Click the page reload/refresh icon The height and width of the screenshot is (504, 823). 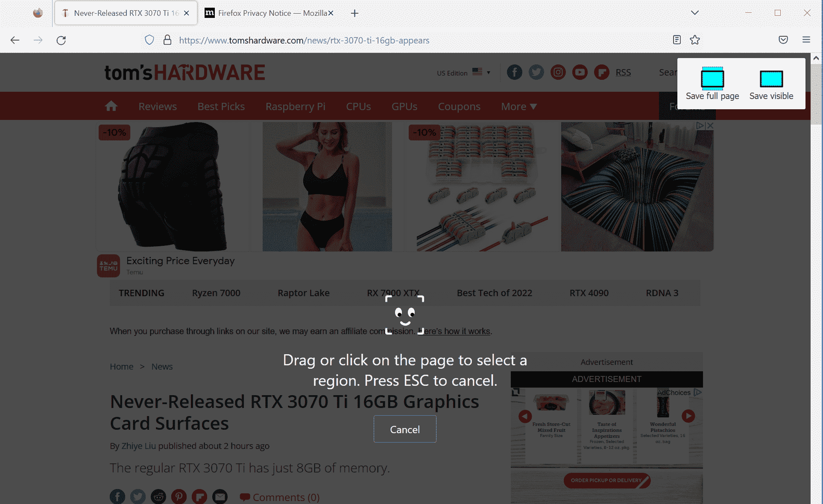pos(61,40)
